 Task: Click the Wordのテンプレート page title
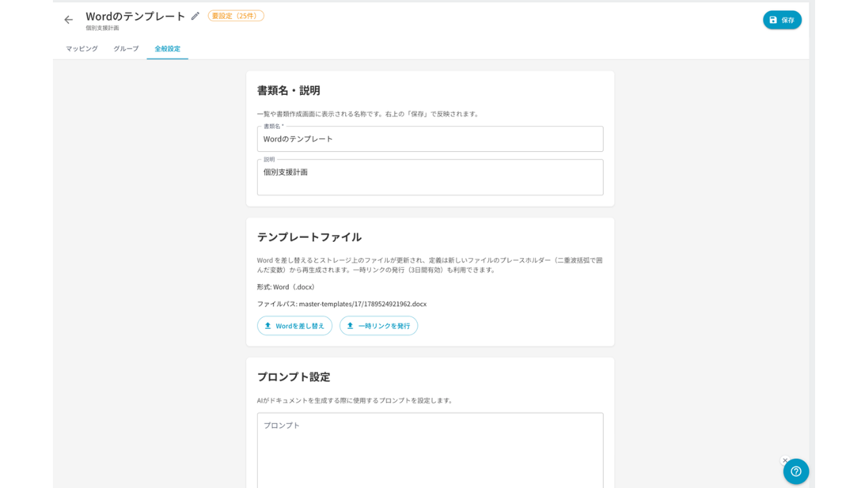(x=136, y=16)
